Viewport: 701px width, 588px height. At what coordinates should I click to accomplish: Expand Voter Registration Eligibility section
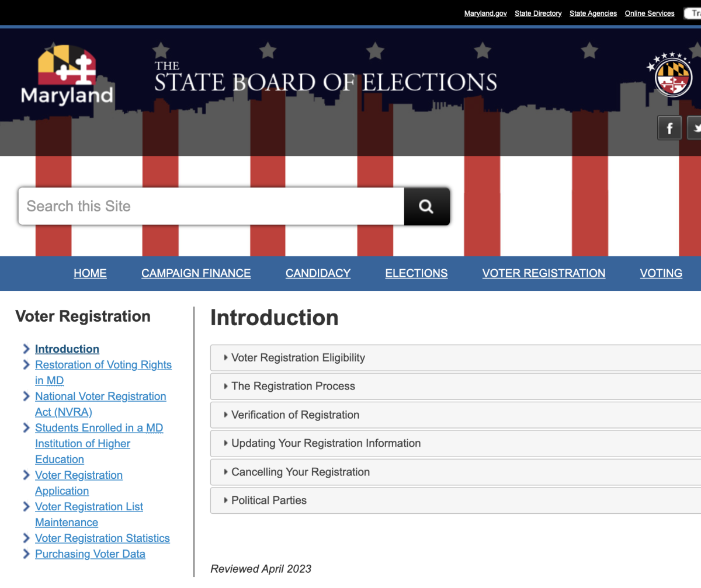pyautogui.click(x=456, y=358)
